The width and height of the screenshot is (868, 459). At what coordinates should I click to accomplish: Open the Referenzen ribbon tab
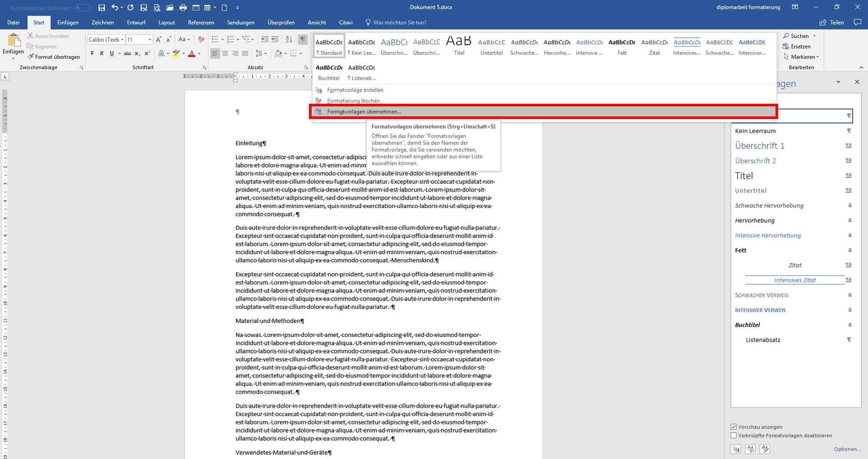click(x=201, y=23)
